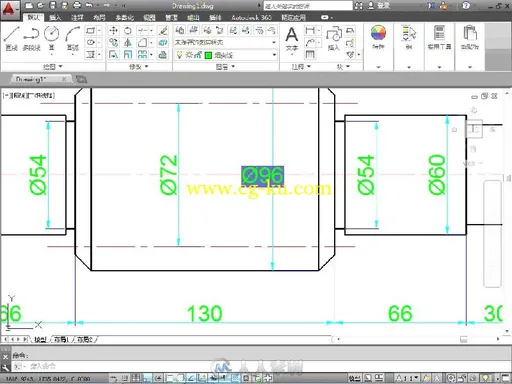Activate the Copy tool in modify panel
Viewport: 512px width, 384px height.
pyautogui.click(x=113, y=43)
